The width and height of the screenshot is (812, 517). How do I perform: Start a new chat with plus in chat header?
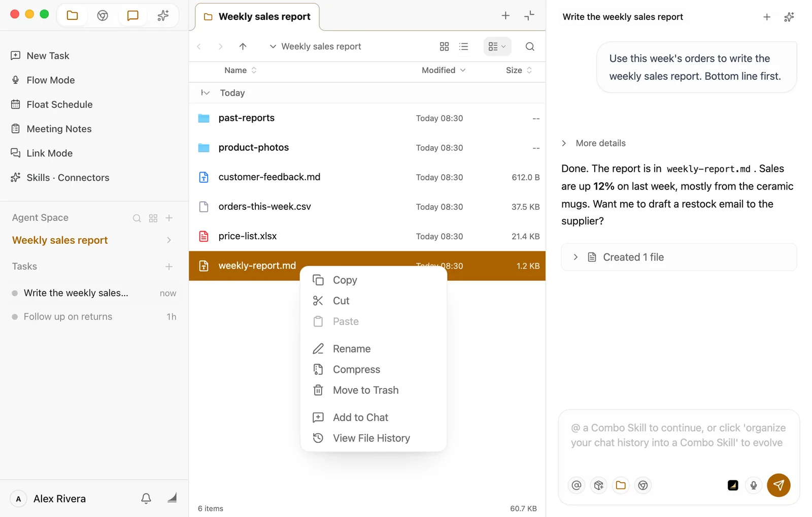[767, 17]
